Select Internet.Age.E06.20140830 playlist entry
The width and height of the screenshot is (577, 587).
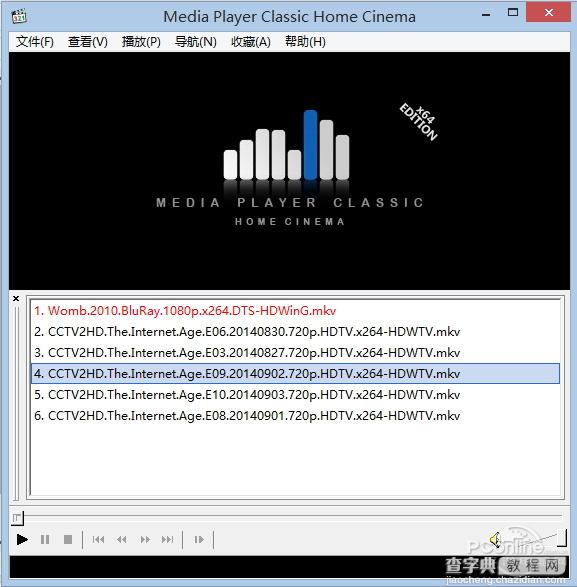tap(295, 332)
